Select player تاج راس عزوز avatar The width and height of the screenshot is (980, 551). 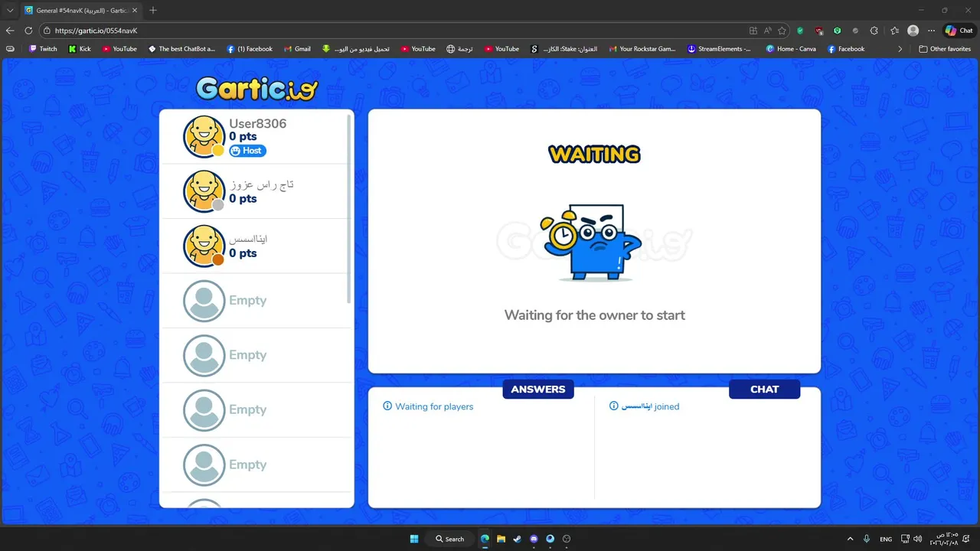[204, 191]
